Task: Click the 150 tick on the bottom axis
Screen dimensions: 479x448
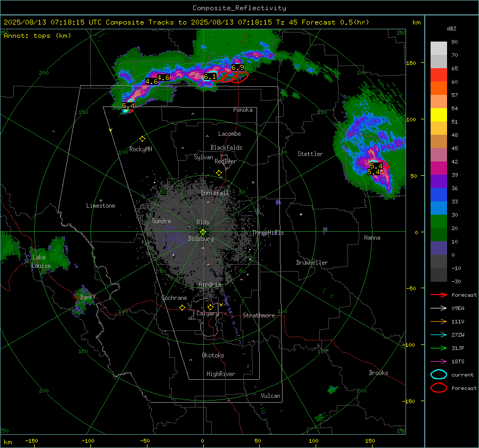Action: pyautogui.click(x=370, y=441)
